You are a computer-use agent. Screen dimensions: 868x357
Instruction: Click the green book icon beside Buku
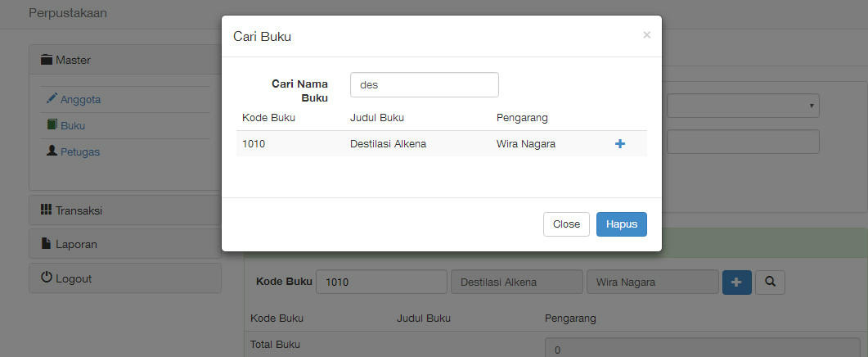52,124
